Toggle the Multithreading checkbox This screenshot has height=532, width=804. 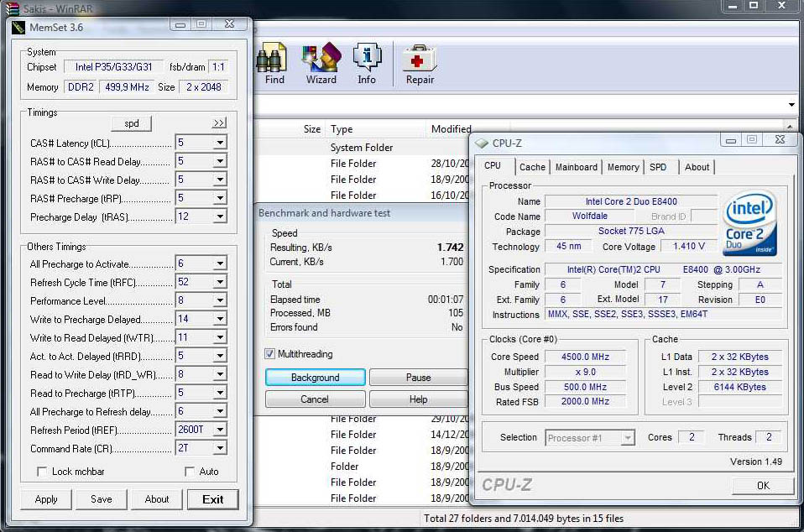click(269, 353)
